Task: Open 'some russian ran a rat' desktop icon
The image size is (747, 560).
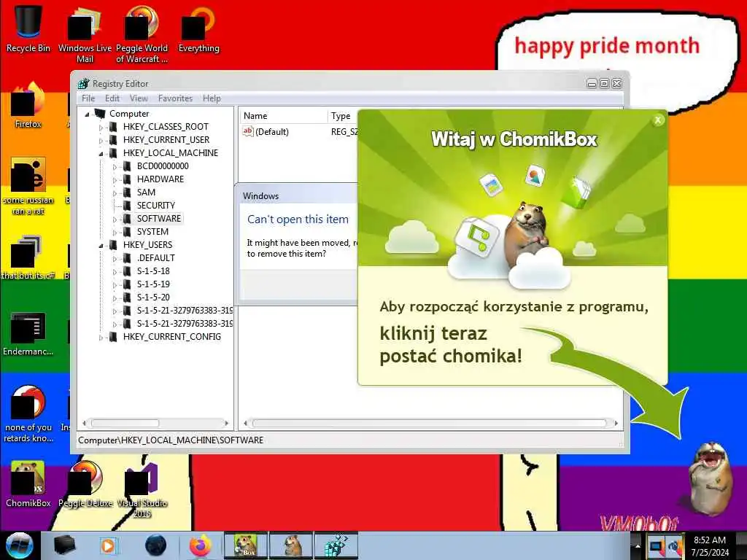Action: [28, 187]
